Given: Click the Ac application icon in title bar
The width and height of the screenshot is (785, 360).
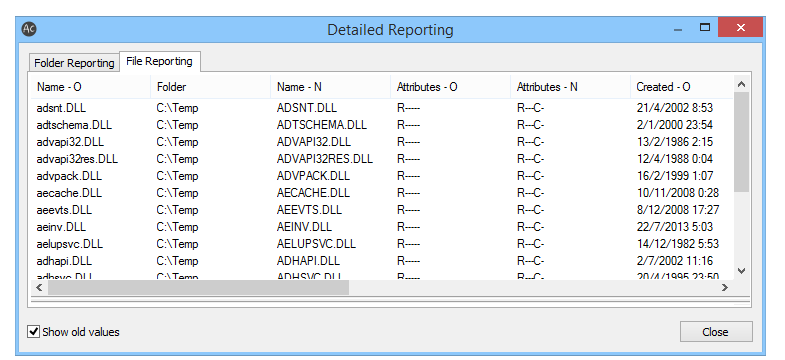Looking at the screenshot, I should (x=30, y=29).
